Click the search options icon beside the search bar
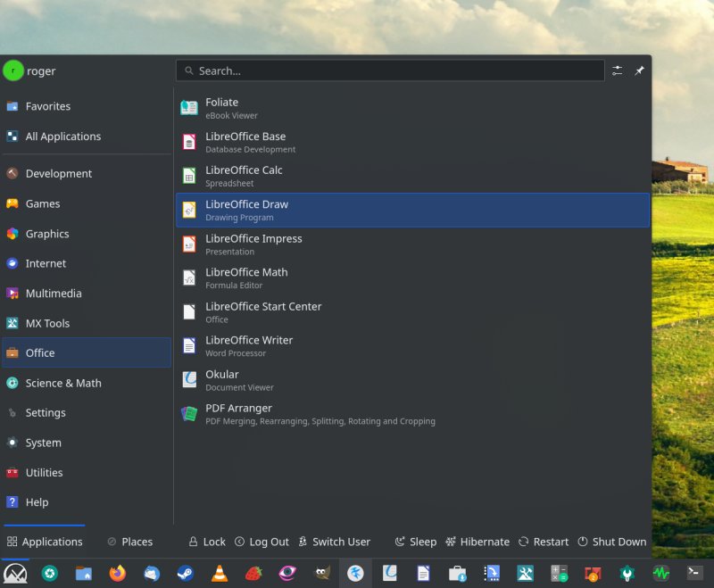The height and width of the screenshot is (588, 714). [x=618, y=70]
